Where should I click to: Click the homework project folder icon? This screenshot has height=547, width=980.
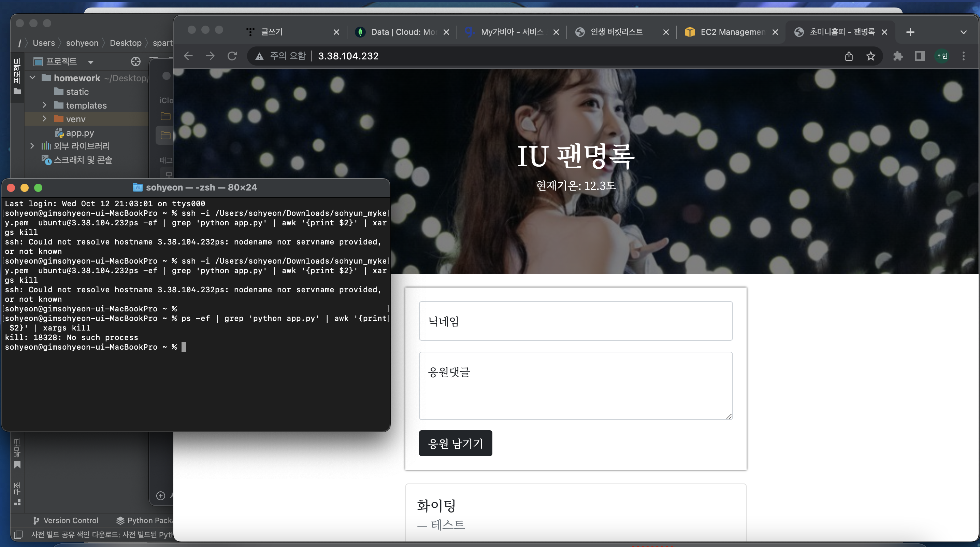(46, 78)
